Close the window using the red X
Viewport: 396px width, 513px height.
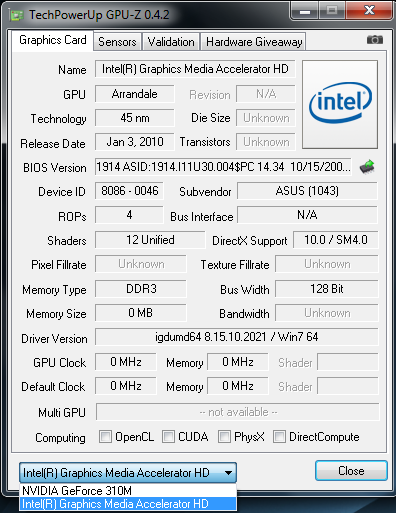point(369,11)
